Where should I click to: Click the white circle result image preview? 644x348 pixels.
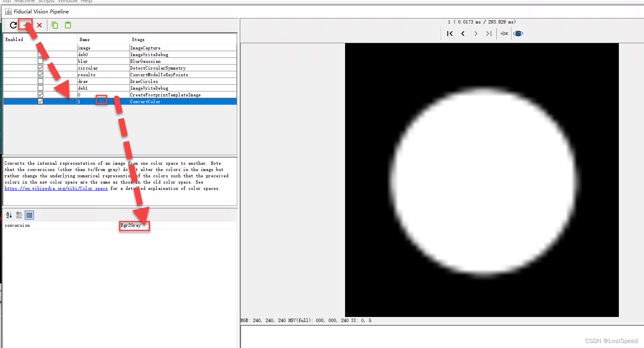pos(482,180)
